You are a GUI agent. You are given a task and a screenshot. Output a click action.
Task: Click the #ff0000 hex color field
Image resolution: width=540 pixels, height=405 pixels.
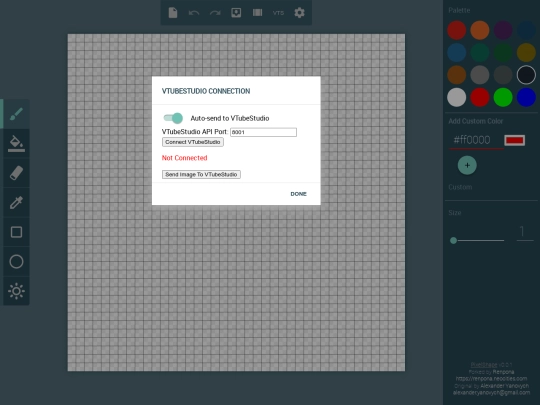click(476, 140)
